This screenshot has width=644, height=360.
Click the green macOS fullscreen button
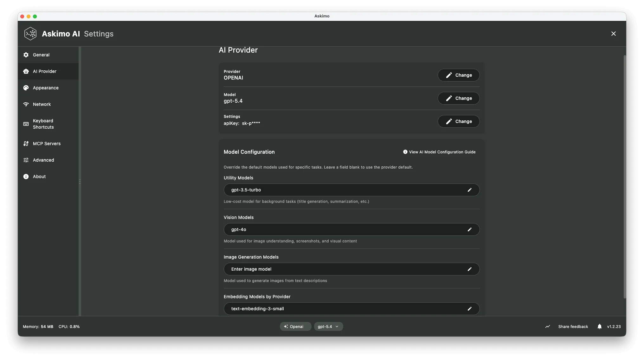(x=35, y=16)
